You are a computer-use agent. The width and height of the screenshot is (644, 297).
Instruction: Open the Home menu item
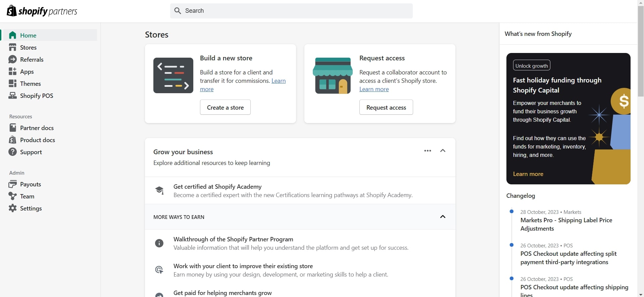(50, 35)
